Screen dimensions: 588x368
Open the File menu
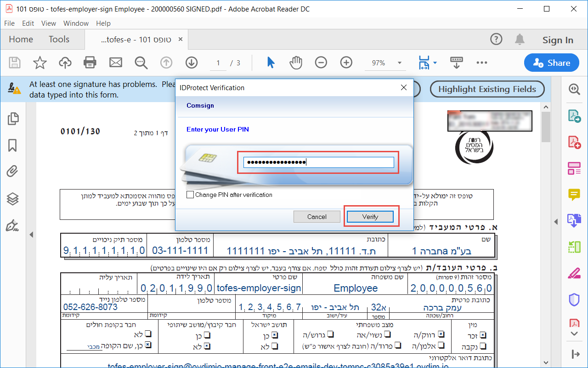[x=9, y=23]
